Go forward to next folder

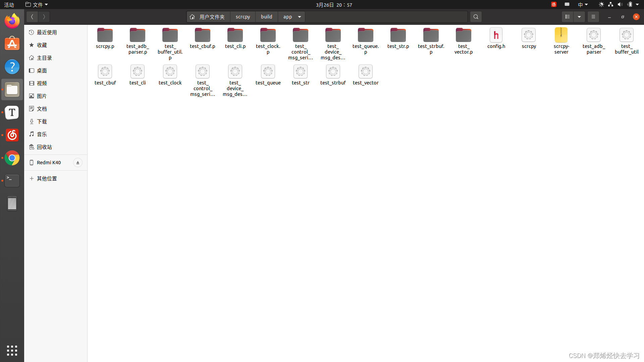[x=44, y=17]
